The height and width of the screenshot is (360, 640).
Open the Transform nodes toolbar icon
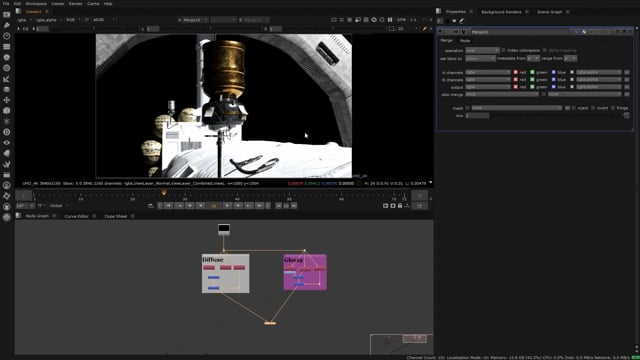[x=7, y=100]
